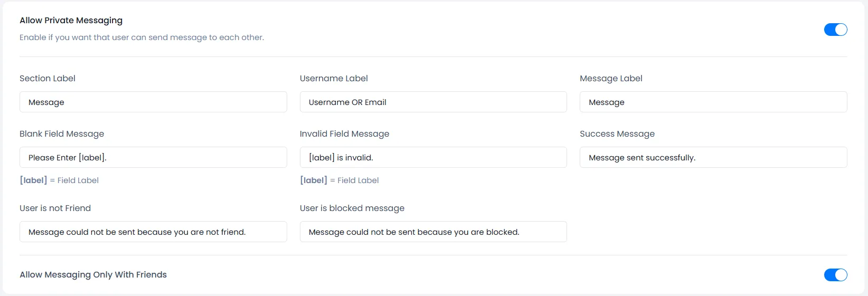Click the Section Label caption text
The height and width of the screenshot is (296, 868).
pyautogui.click(x=48, y=78)
